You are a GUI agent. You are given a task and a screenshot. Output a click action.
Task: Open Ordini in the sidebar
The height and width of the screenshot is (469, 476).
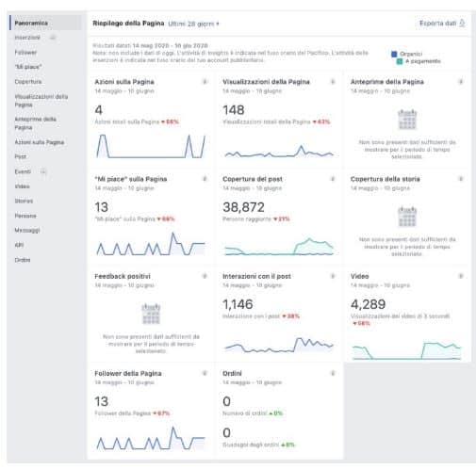(x=23, y=260)
